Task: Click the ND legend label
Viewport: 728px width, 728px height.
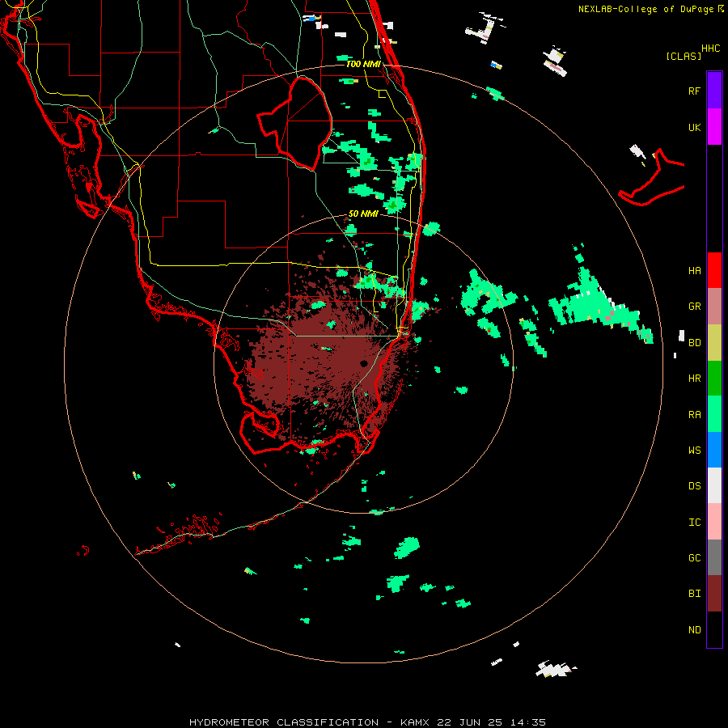Action: (695, 630)
